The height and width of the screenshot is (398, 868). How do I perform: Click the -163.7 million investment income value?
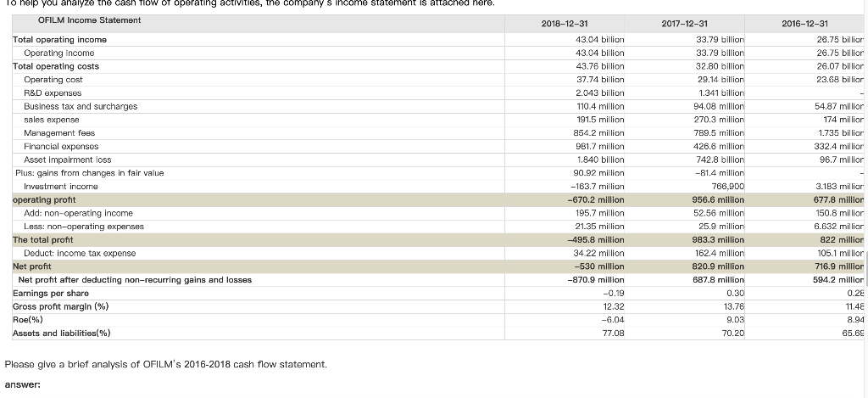pyautogui.click(x=598, y=186)
